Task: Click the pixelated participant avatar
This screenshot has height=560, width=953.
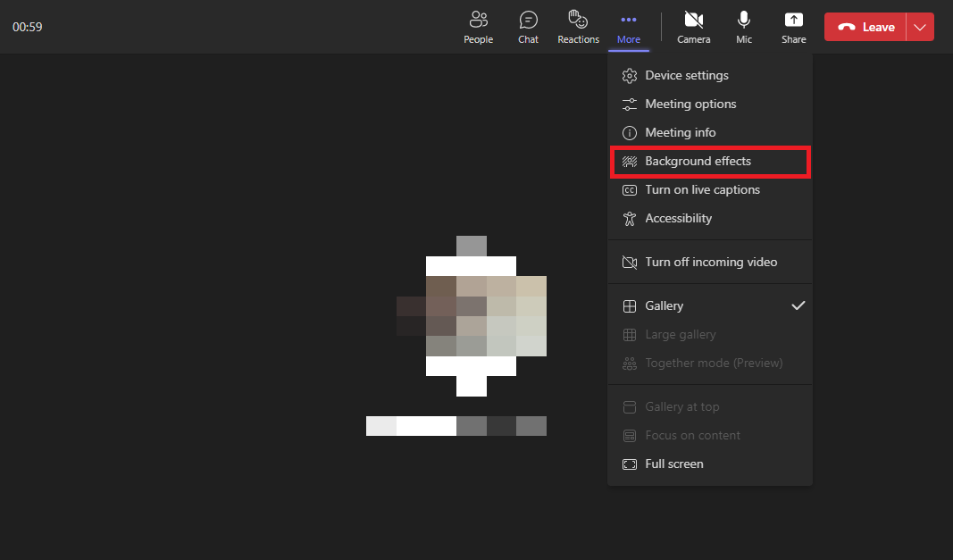Action: click(x=471, y=316)
